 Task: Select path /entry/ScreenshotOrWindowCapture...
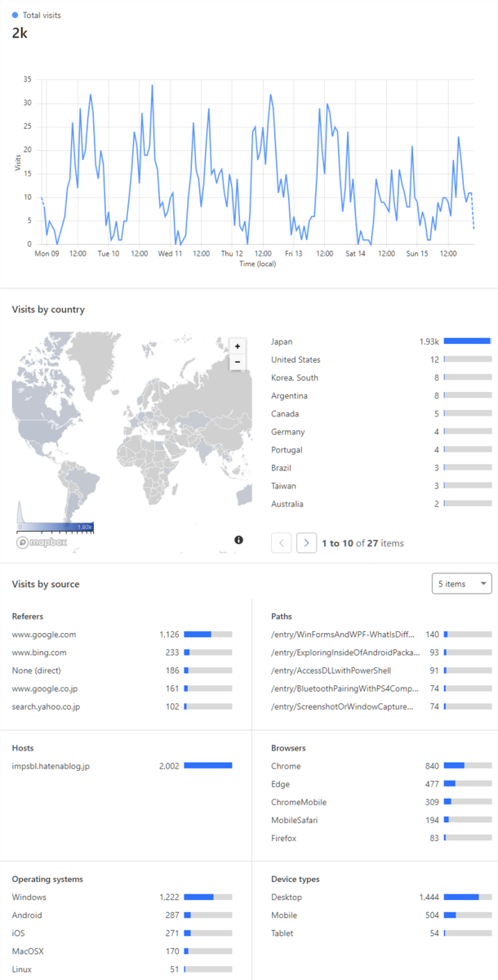(342, 706)
